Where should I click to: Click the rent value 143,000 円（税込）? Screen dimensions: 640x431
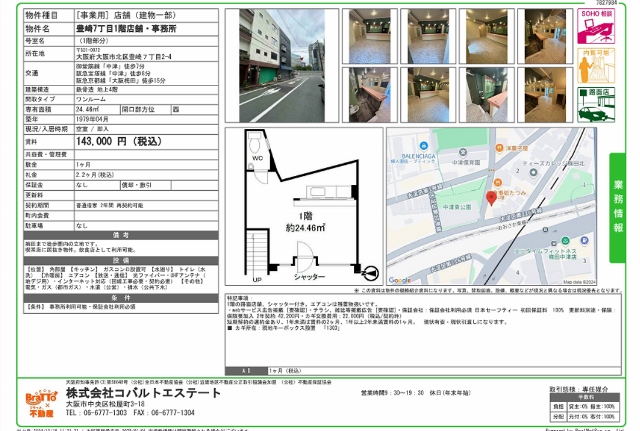(x=119, y=141)
